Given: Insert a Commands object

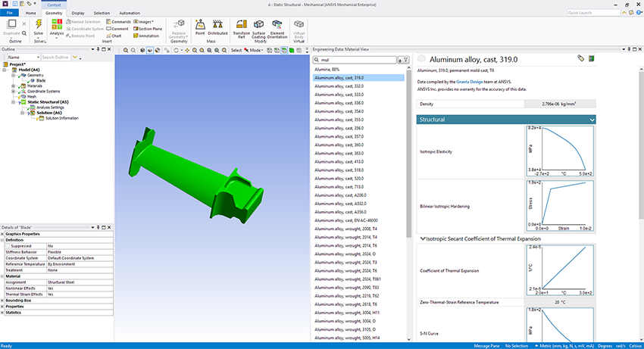Looking at the screenshot, I should [x=118, y=22].
